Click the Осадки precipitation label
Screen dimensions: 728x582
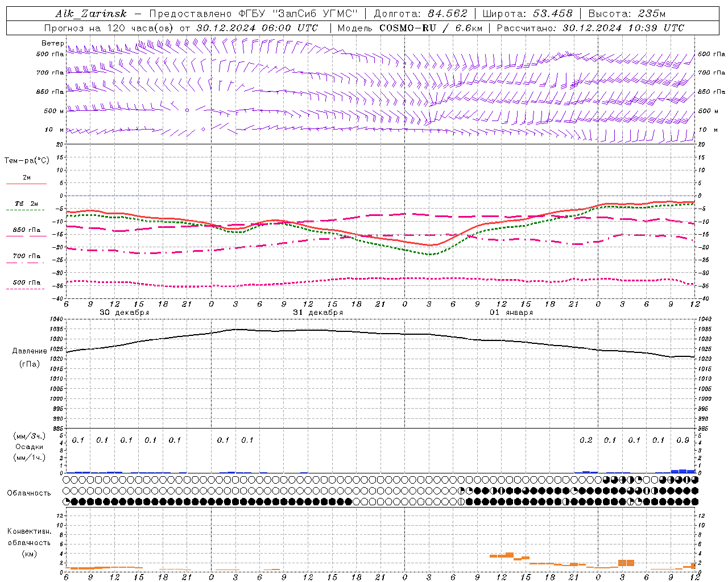(x=29, y=447)
